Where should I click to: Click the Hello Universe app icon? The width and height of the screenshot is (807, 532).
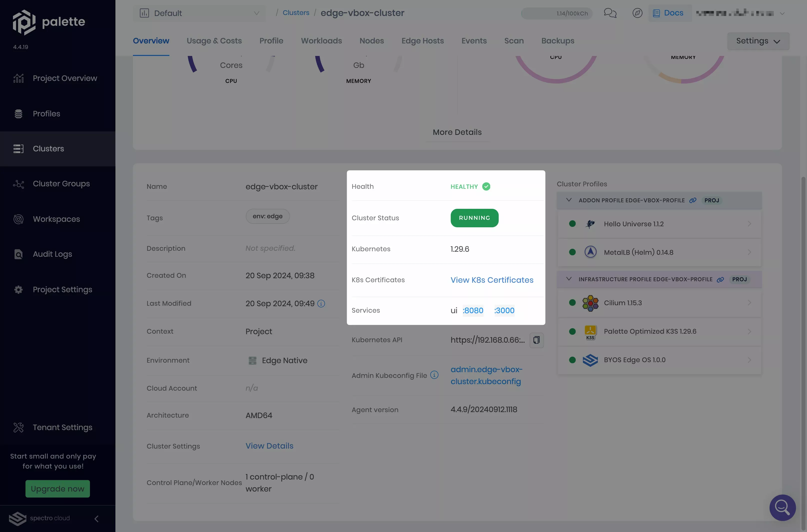point(590,224)
